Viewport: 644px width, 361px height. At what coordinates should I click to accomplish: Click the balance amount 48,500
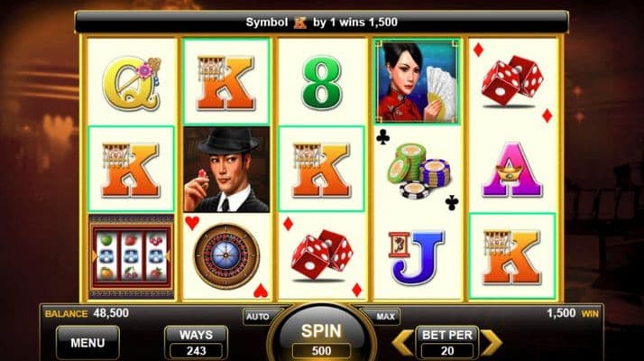(x=111, y=313)
